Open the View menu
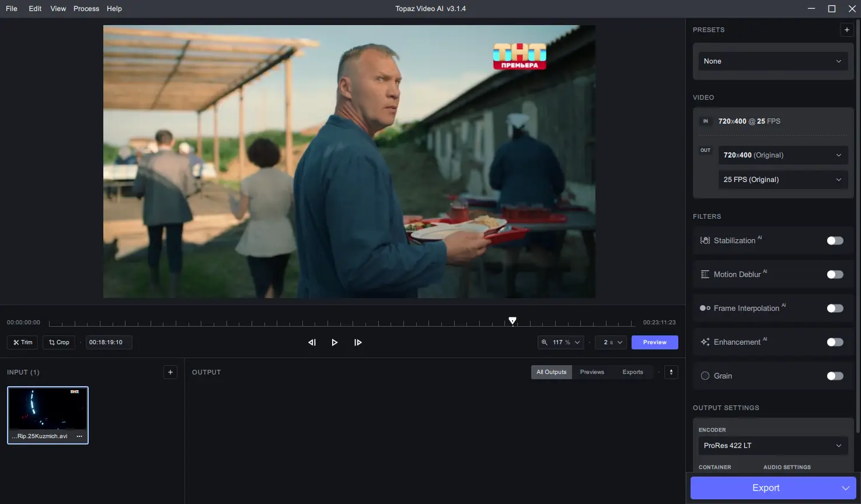This screenshot has width=861, height=504. [58, 9]
